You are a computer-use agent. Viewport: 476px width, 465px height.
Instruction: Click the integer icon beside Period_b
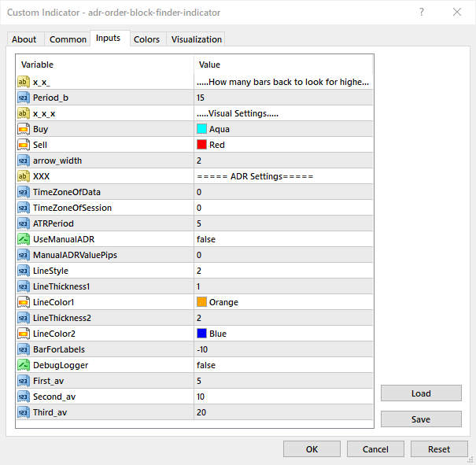tap(23, 98)
